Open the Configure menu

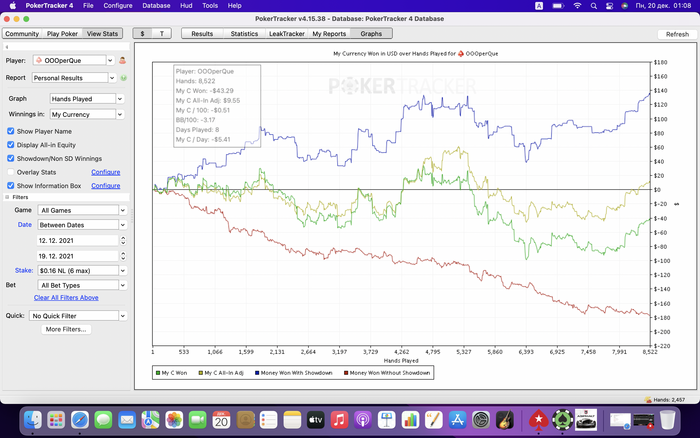coord(118,6)
